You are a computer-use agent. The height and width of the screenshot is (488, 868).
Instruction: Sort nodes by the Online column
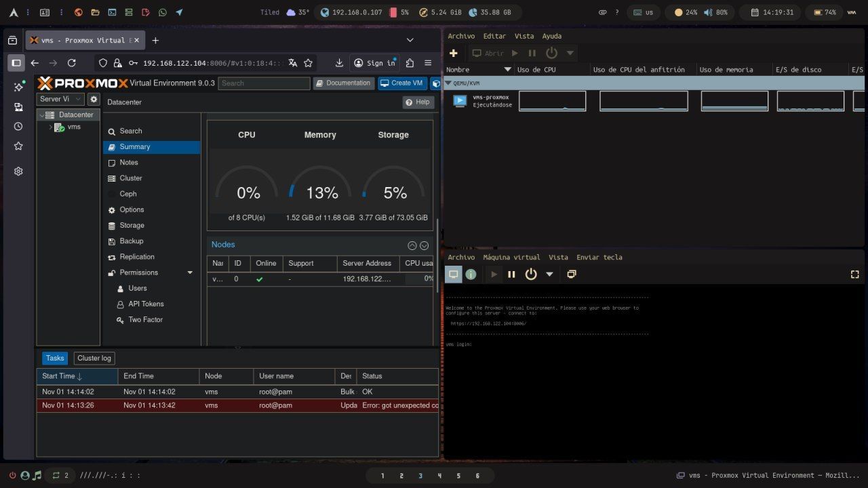point(266,263)
